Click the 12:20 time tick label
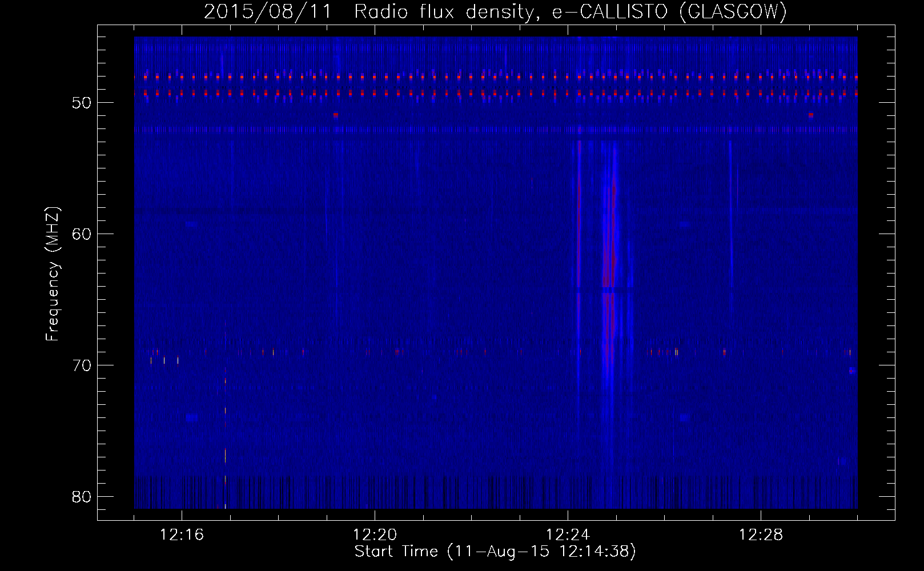This screenshot has height=571, width=924. pos(375,535)
